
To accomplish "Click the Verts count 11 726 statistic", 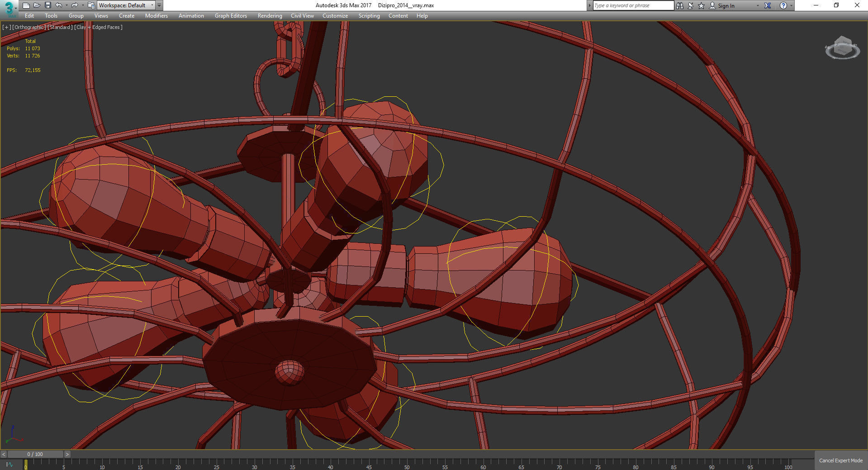I will (x=24, y=56).
